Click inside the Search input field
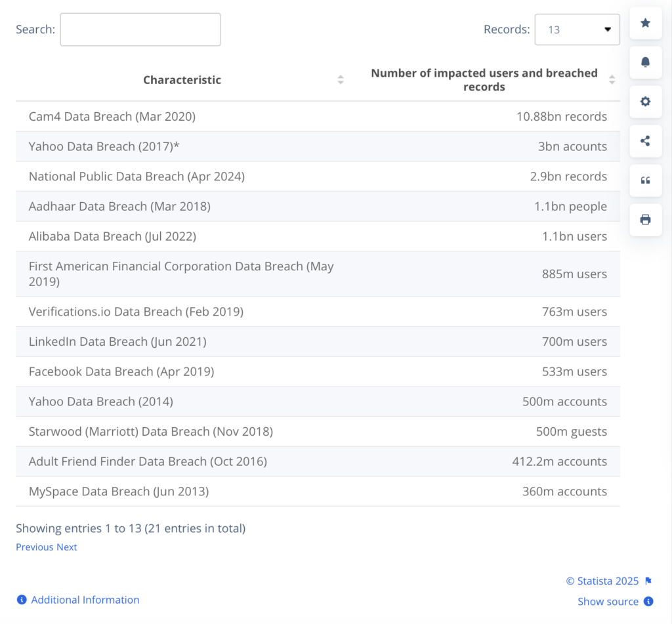Screen dimensions: 672x624 140,30
